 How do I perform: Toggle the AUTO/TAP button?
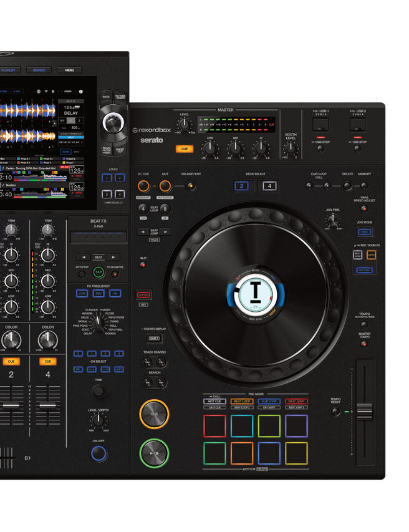[82, 274]
